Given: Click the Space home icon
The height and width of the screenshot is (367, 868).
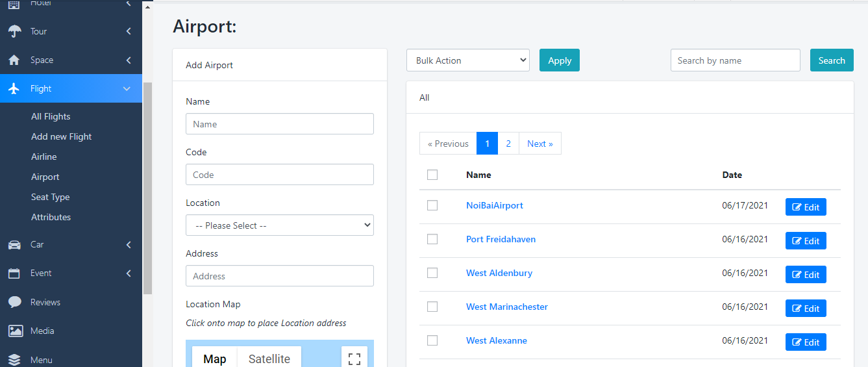Looking at the screenshot, I should click(14, 60).
